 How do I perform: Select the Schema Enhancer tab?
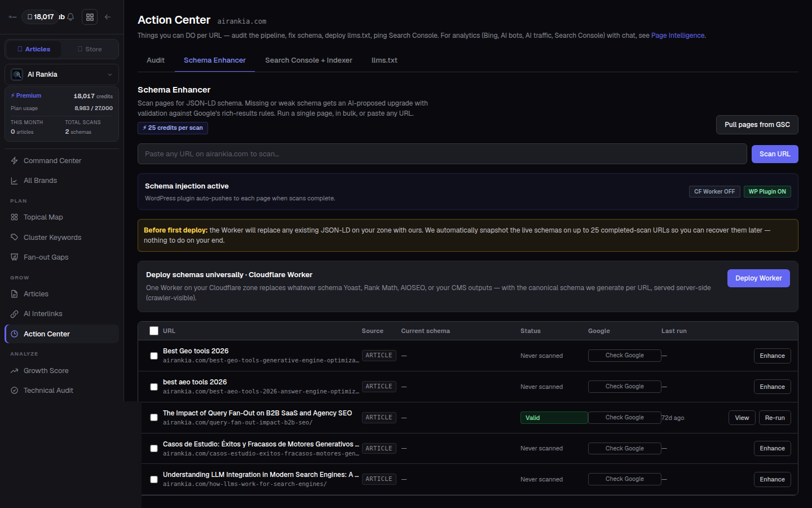(215, 60)
